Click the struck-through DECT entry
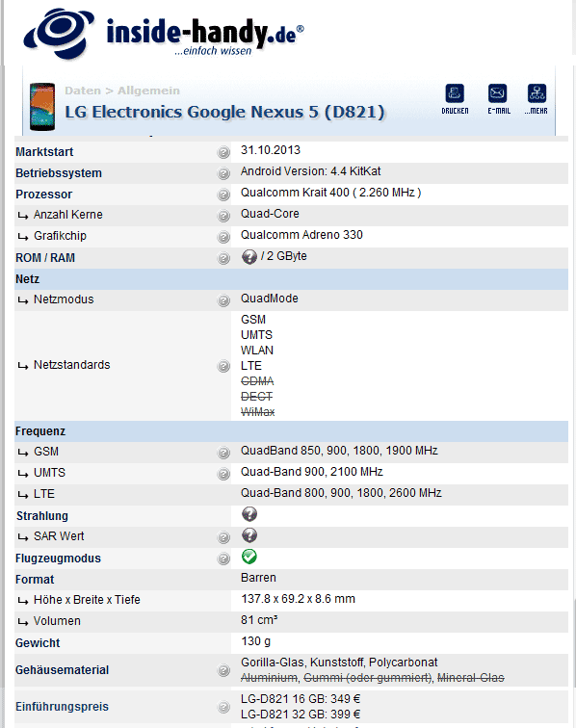Screen dimensions: 576x728 257,397
